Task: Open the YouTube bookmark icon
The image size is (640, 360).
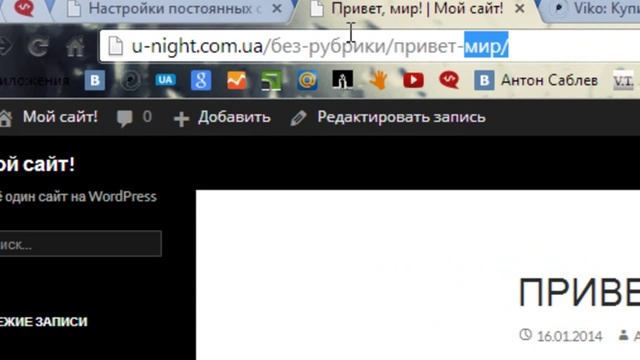Action: coord(413,80)
